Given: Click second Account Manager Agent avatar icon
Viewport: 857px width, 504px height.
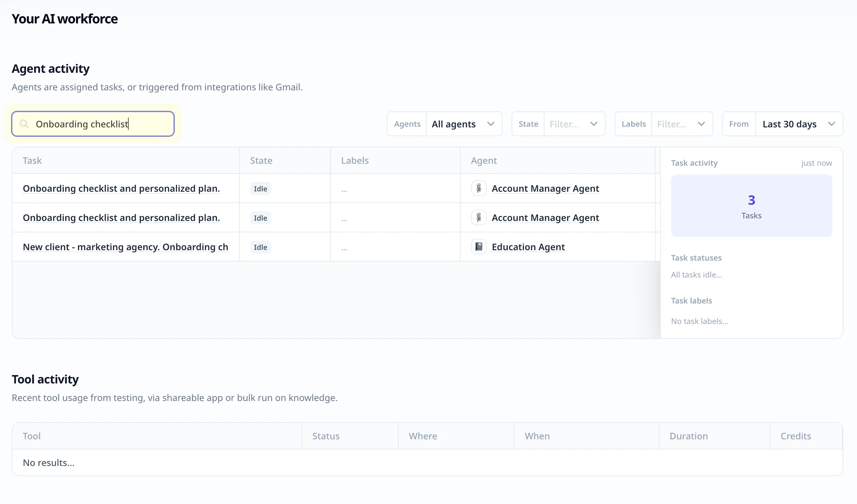Looking at the screenshot, I should tap(479, 217).
